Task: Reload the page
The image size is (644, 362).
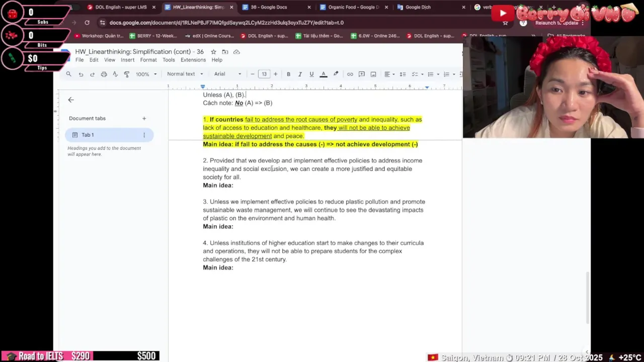Action: click(x=87, y=23)
